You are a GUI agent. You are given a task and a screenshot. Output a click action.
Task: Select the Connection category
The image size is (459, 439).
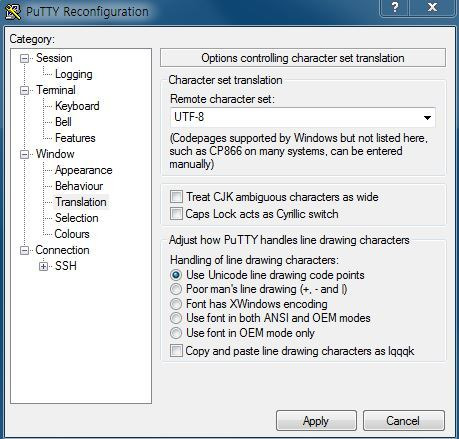pyautogui.click(x=62, y=250)
